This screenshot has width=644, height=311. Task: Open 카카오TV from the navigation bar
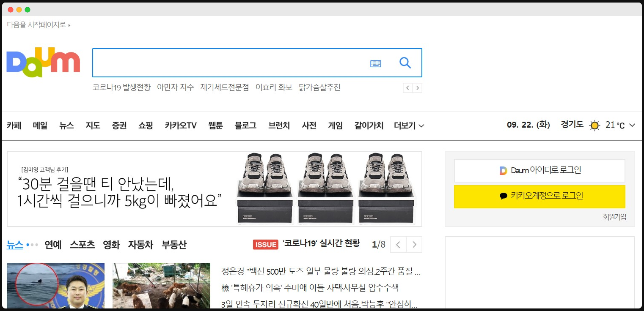coord(181,125)
